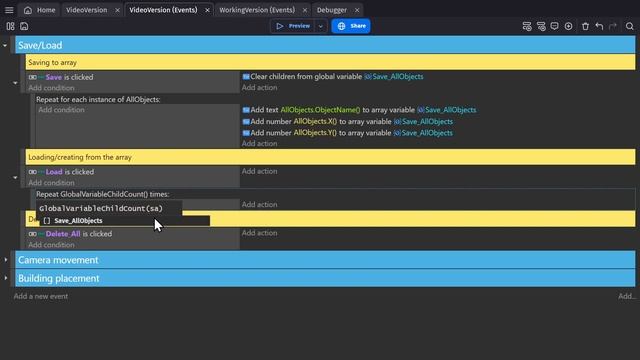The image size is (640, 360).
Task: Click the Clear children action icon
Action: [x=246, y=77]
